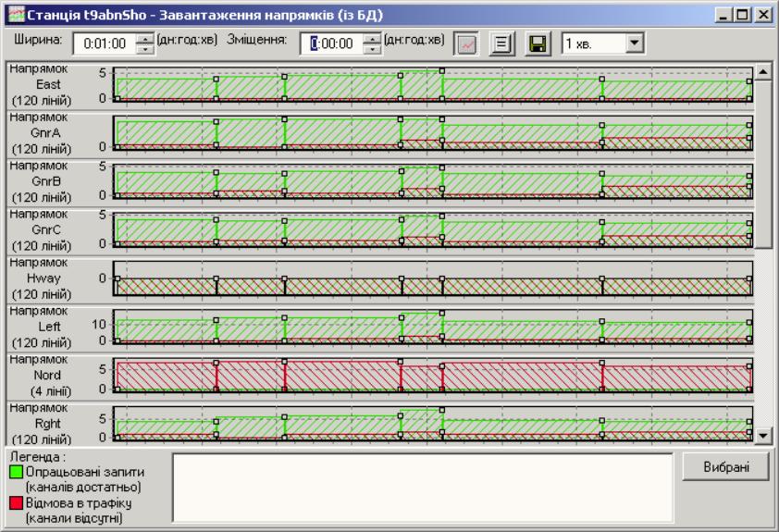Decrease Зміщення value with down arrow
The width and height of the screenshot is (779, 532).
coord(372,49)
